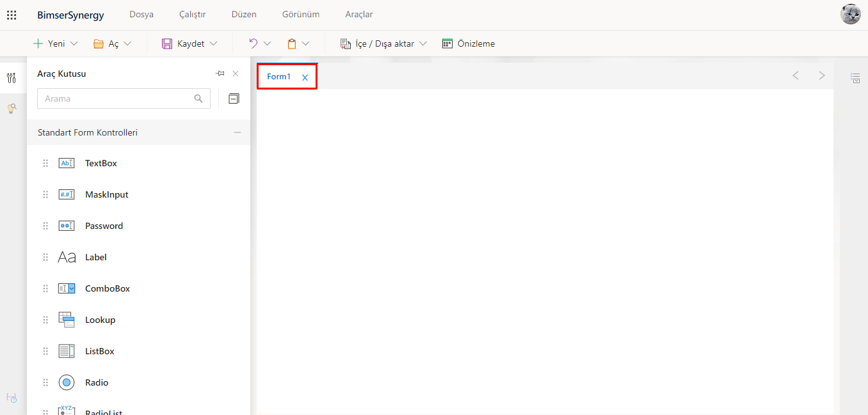Viewport: 868px width, 415px height.
Task: Open the user profile avatar
Action: click(850, 14)
